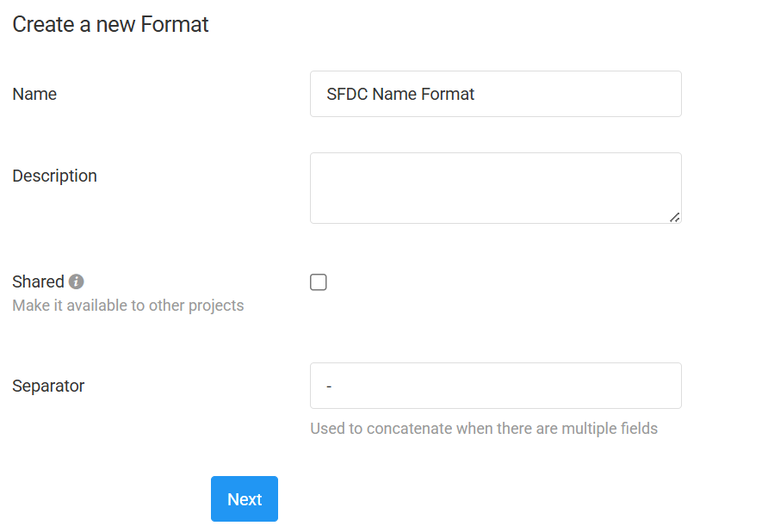This screenshot has height=532, width=768.
Task: Enable the Shared checkbox
Action: [319, 282]
